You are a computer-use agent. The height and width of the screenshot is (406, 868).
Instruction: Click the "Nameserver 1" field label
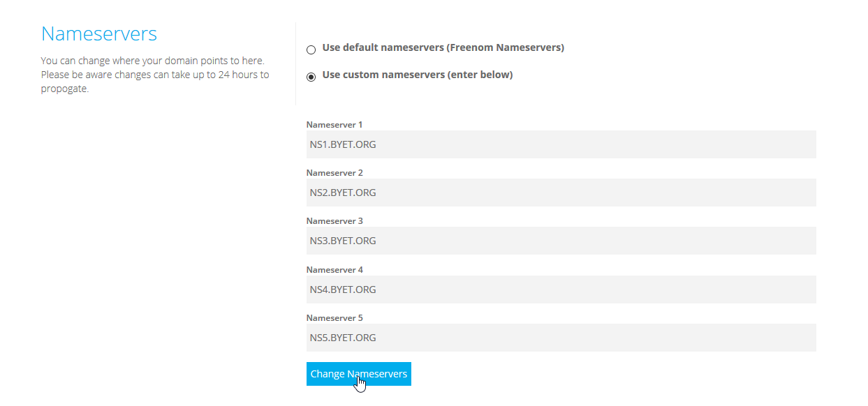click(334, 125)
